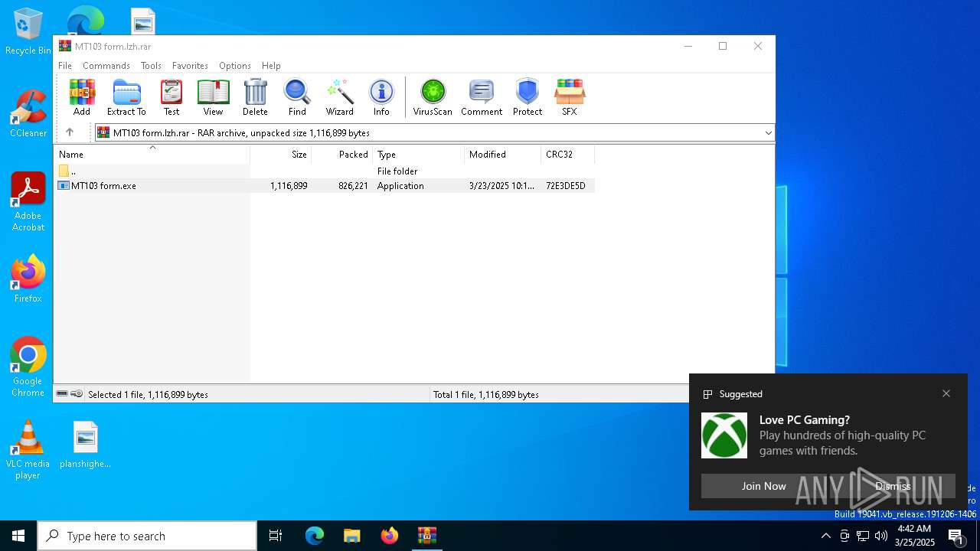The width and height of the screenshot is (980, 551).
Task: Open Adobe Acrobat desktop shortcut
Action: point(28,202)
